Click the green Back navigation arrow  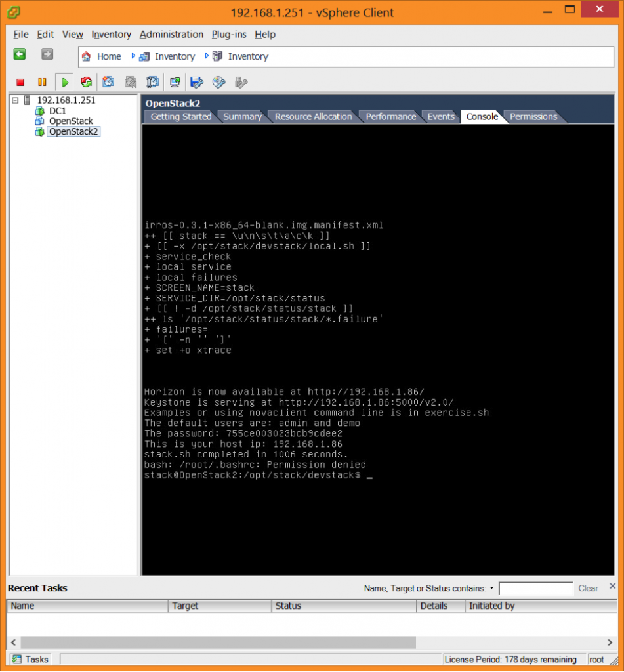coord(19,54)
